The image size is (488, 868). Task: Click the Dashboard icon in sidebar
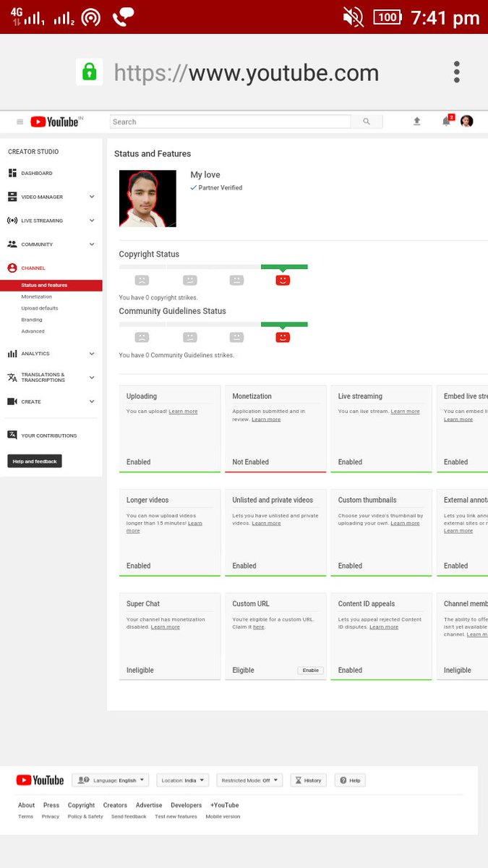click(12, 173)
